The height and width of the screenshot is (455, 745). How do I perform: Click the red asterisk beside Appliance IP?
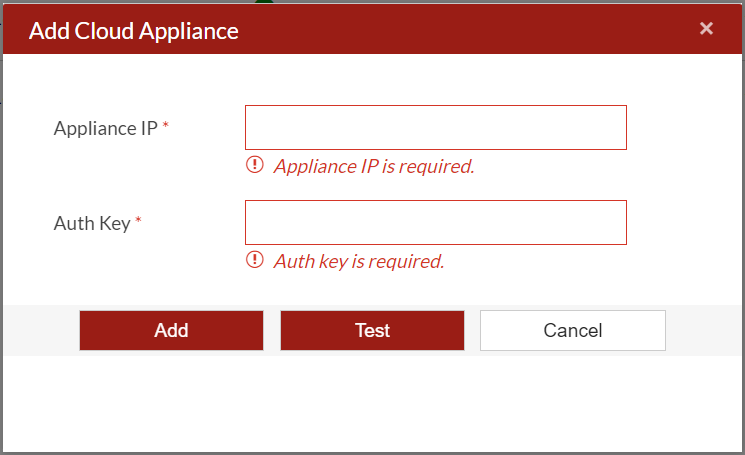point(166,128)
